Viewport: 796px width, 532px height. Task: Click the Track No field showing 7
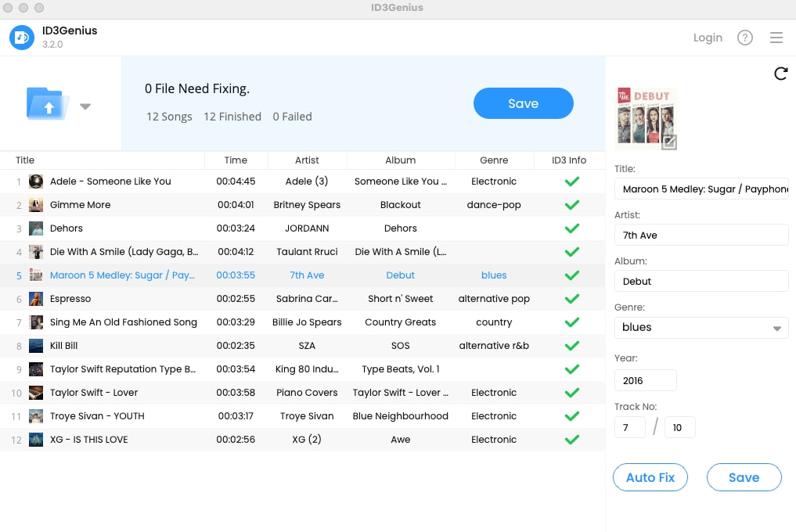point(630,427)
